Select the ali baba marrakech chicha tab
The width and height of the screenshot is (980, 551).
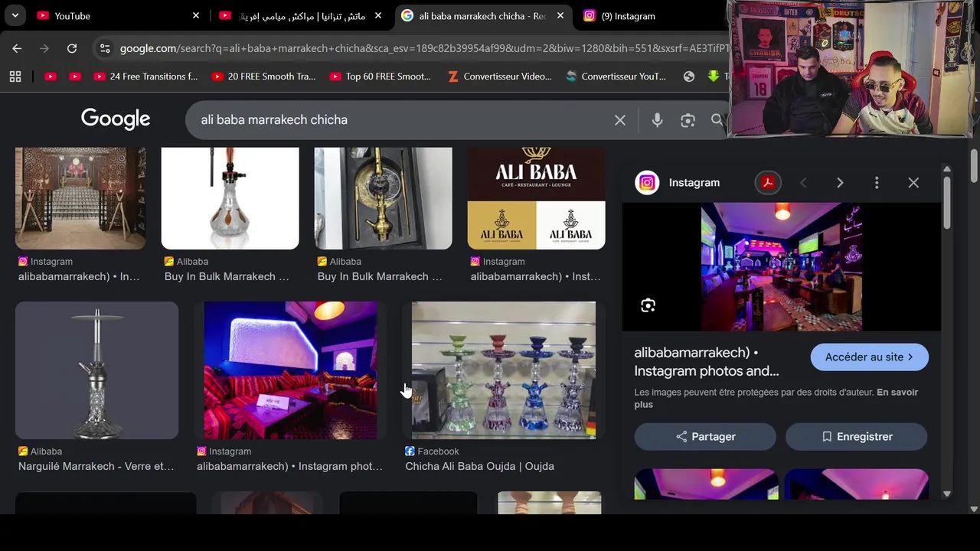483,15
